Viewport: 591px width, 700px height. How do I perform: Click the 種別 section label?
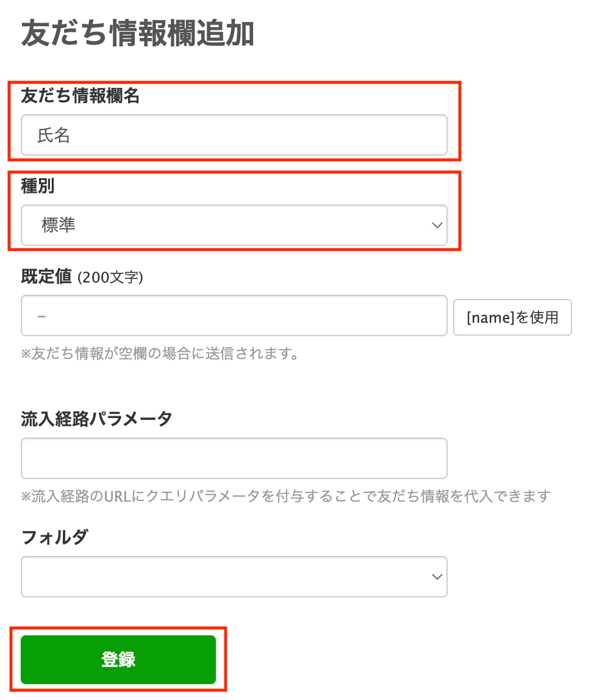(x=35, y=187)
